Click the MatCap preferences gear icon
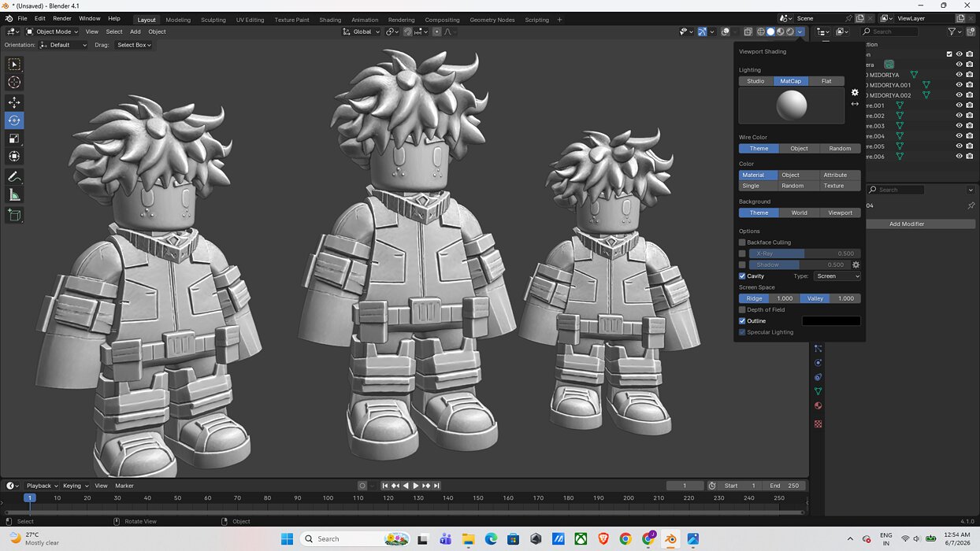Screen dimensions: 980x551 click(x=855, y=92)
